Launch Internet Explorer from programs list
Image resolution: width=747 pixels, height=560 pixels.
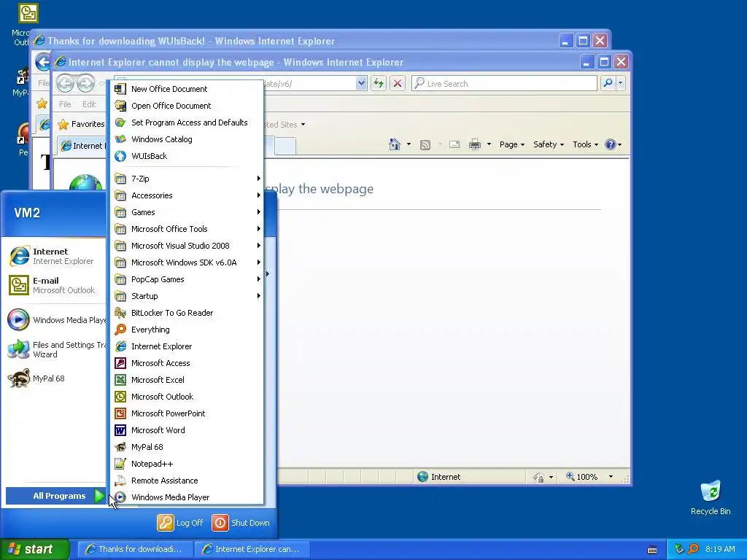click(x=186, y=346)
